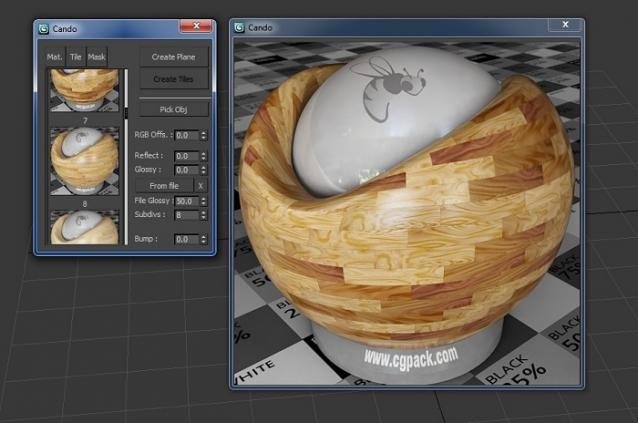Close the small Cando tool panel
The width and height of the screenshot is (638, 423).
[x=195, y=24]
